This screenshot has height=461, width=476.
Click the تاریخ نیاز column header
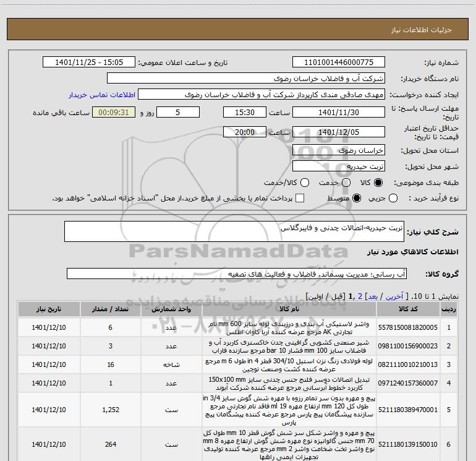(x=49, y=309)
